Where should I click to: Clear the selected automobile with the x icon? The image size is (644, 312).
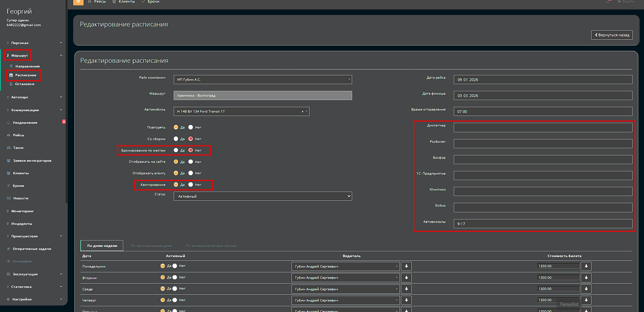click(302, 112)
